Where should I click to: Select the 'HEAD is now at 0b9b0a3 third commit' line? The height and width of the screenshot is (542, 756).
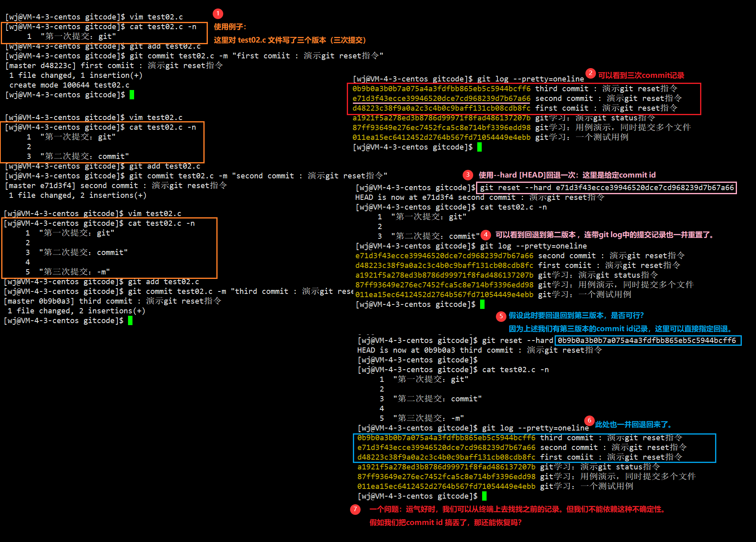tap(480, 350)
